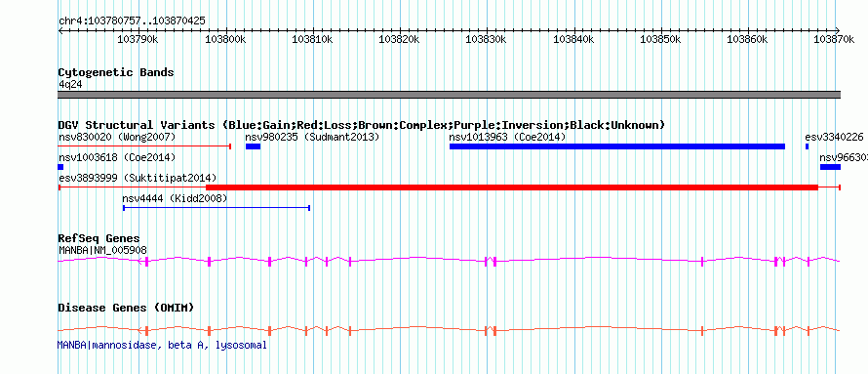Open the nsv1013963 (Coe2014) variant label
The image size is (868, 374).
(507, 137)
